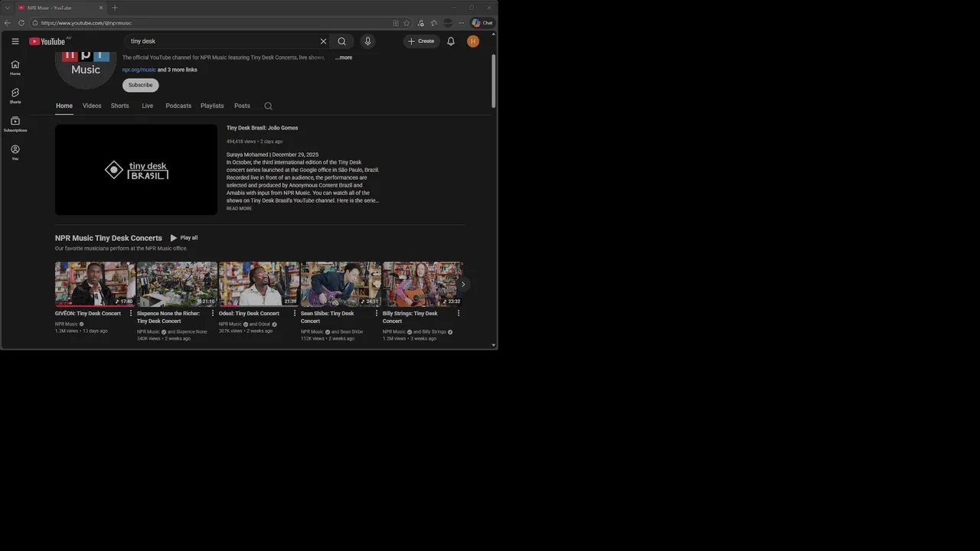The width and height of the screenshot is (980, 551).
Task: Search within the channel using magnifier icon
Action: coord(268,106)
